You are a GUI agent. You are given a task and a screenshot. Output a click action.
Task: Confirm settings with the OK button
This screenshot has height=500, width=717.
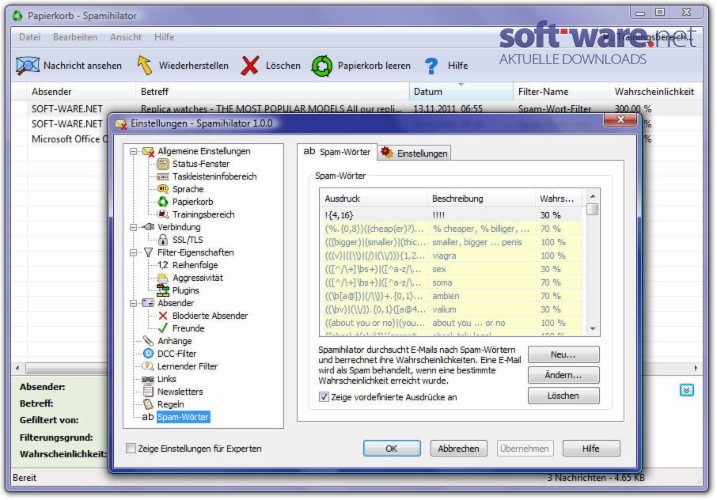392,449
